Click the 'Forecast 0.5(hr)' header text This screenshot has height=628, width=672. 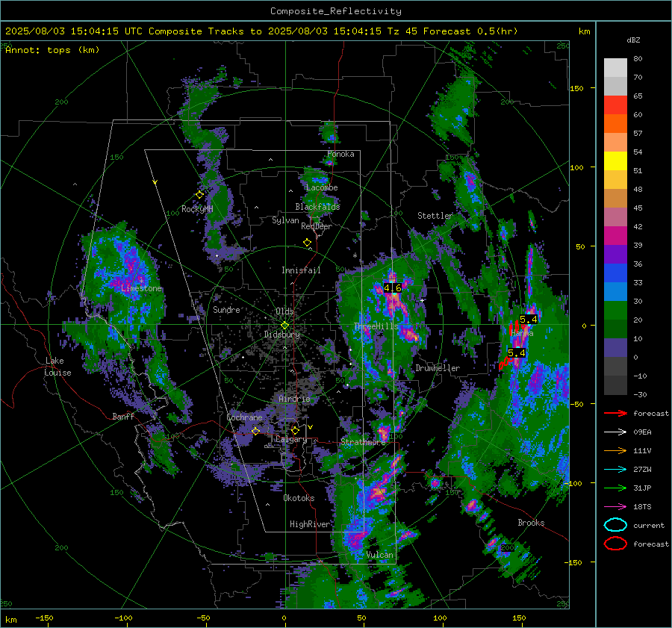click(470, 31)
